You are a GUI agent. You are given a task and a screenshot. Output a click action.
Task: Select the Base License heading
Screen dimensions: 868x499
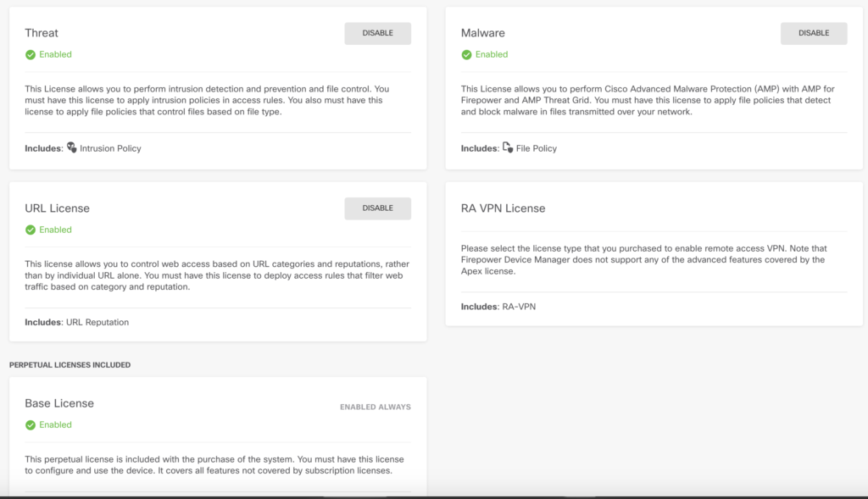[59, 403]
